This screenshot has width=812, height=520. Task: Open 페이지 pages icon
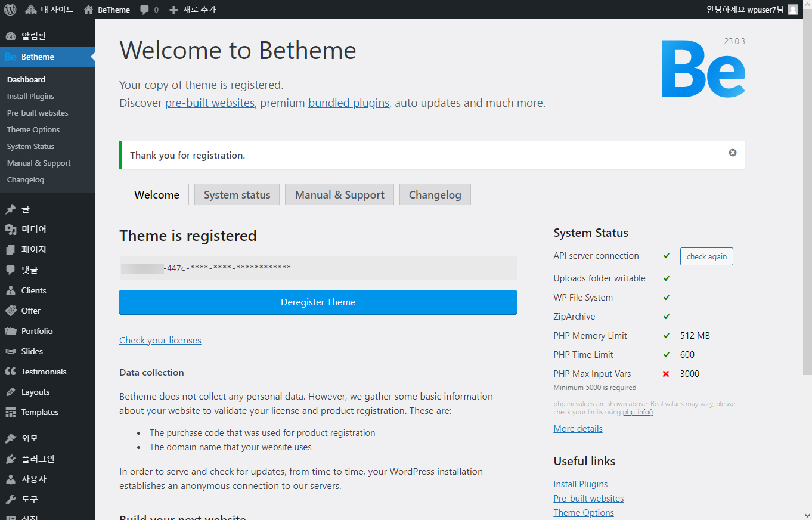pyautogui.click(x=10, y=250)
